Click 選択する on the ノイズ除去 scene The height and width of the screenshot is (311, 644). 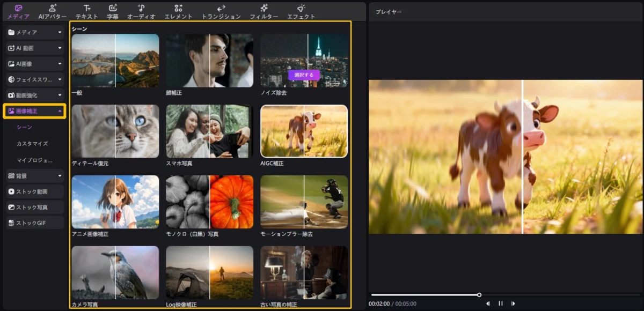point(304,76)
